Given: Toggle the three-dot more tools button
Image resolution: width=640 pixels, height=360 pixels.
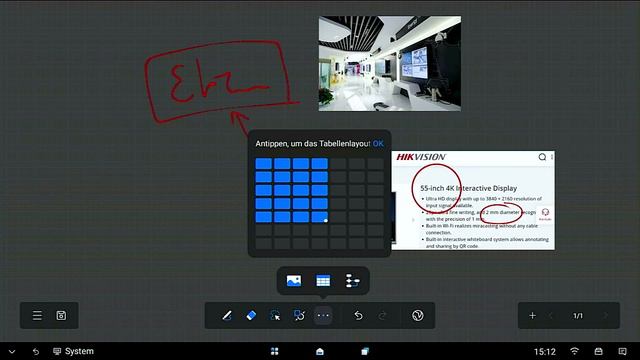Looking at the screenshot, I should [x=323, y=316].
